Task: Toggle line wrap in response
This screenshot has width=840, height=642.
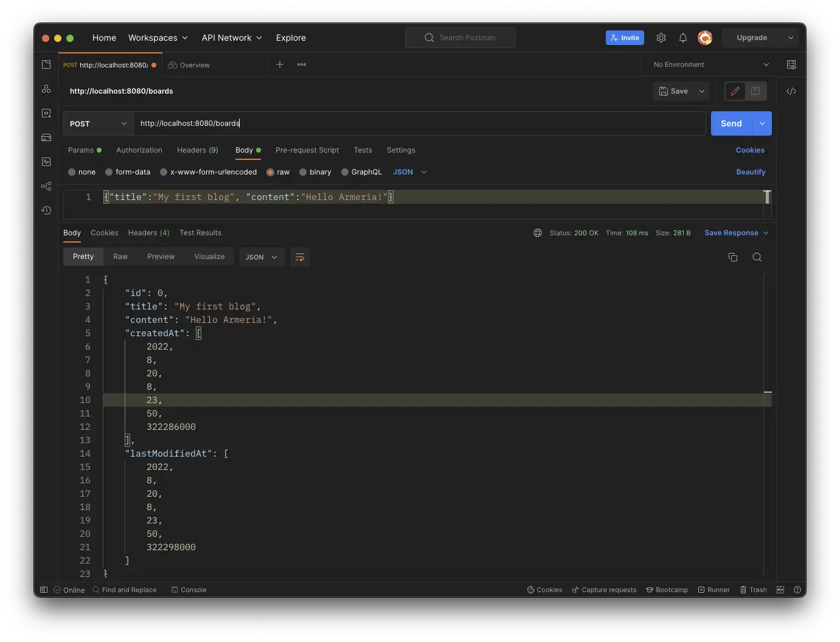Action: click(300, 257)
